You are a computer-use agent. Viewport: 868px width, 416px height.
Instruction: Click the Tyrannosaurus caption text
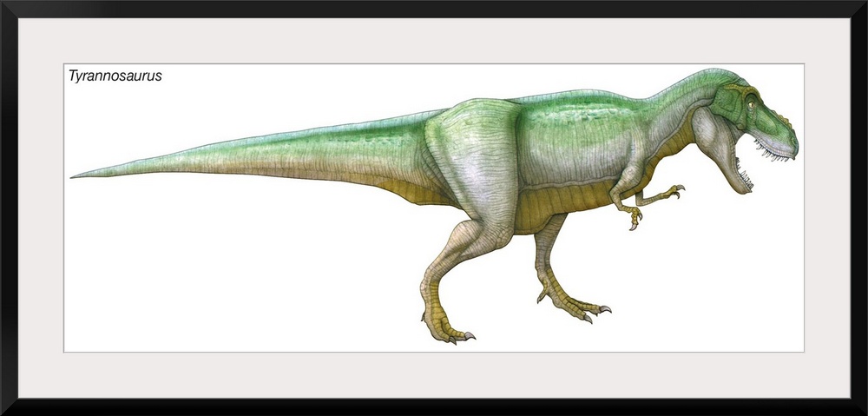[115, 76]
